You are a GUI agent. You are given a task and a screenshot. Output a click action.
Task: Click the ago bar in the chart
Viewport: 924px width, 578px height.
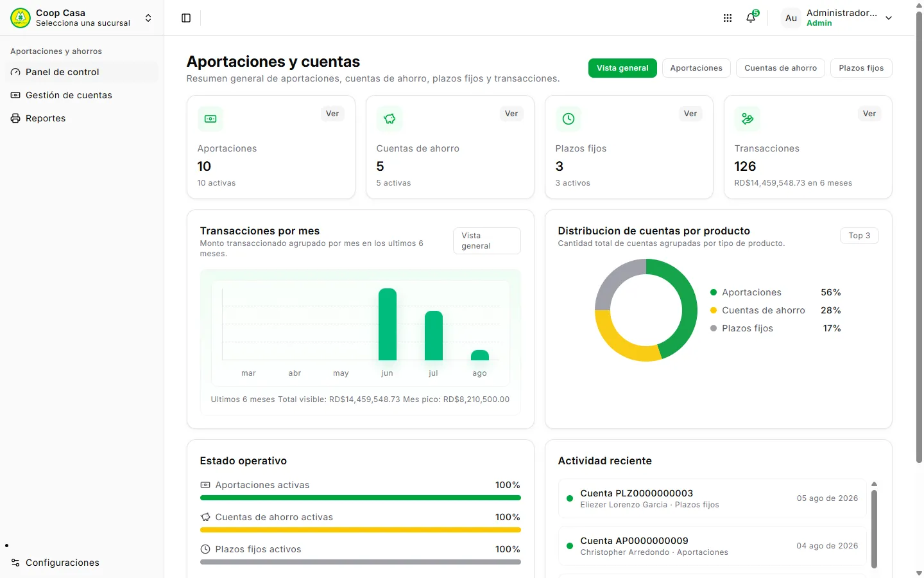[480, 355]
